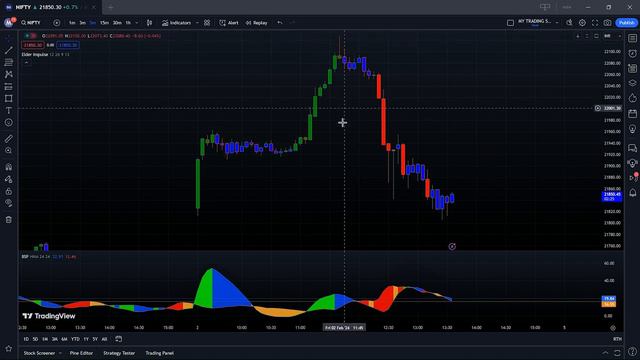
Task: Expand the layout management dropdown arrow
Action: point(557,23)
